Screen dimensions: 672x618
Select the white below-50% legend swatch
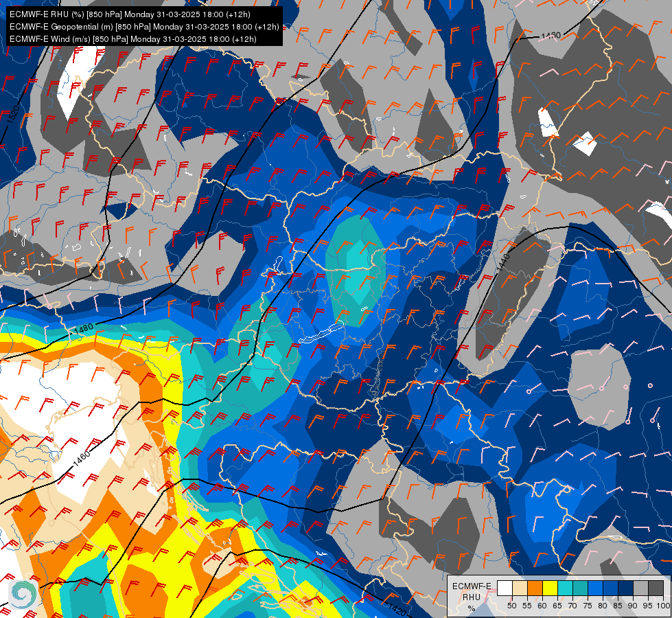[x=505, y=588]
